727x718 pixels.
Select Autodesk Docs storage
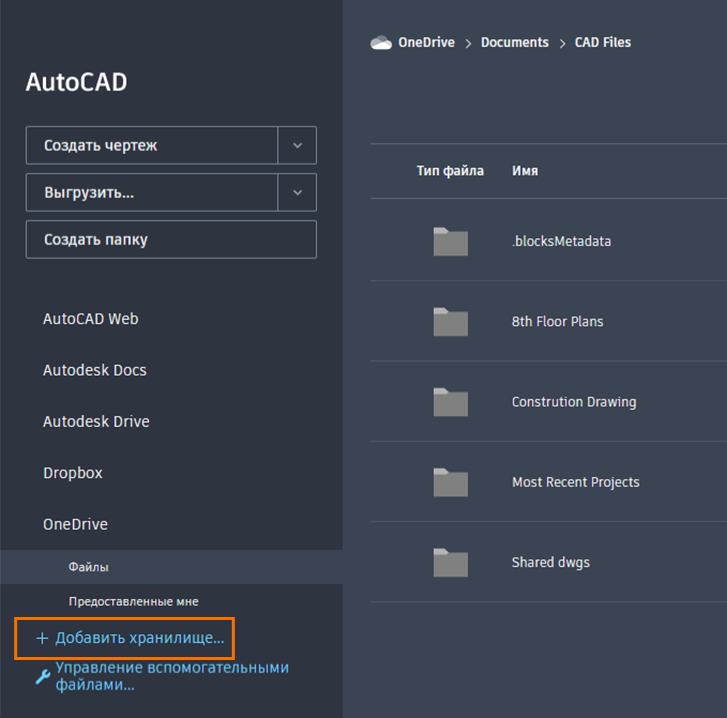coord(95,370)
